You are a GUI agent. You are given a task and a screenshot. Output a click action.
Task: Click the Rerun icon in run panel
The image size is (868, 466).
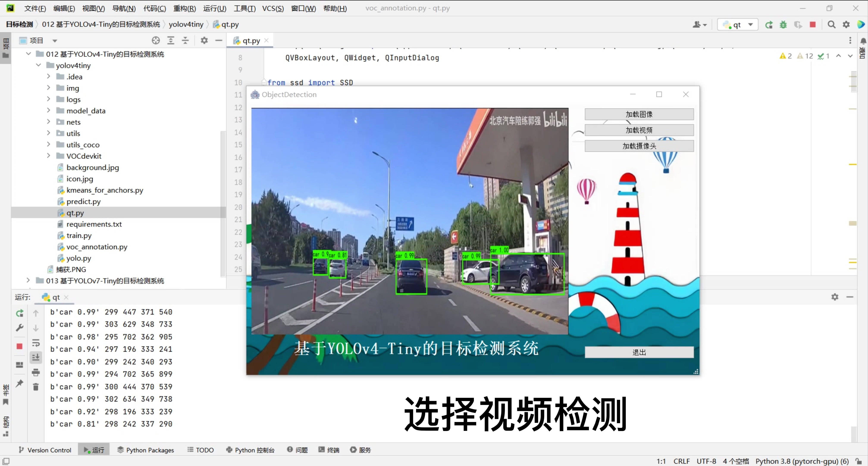point(20,313)
